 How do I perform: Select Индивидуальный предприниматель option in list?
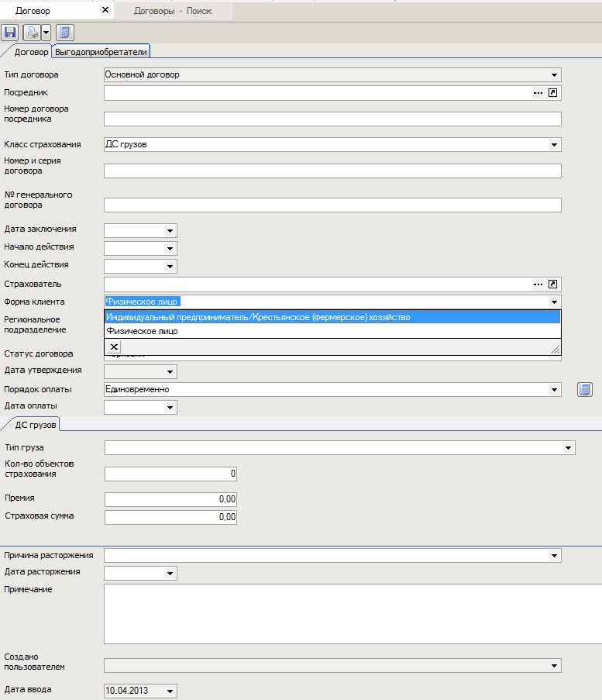tap(258, 317)
